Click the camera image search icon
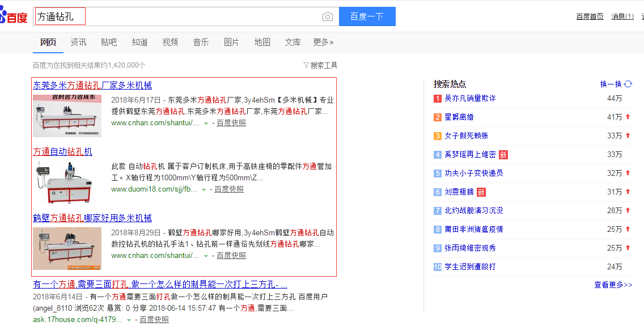Image resolution: width=644 pixels, height=326 pixels. point(328,17)
